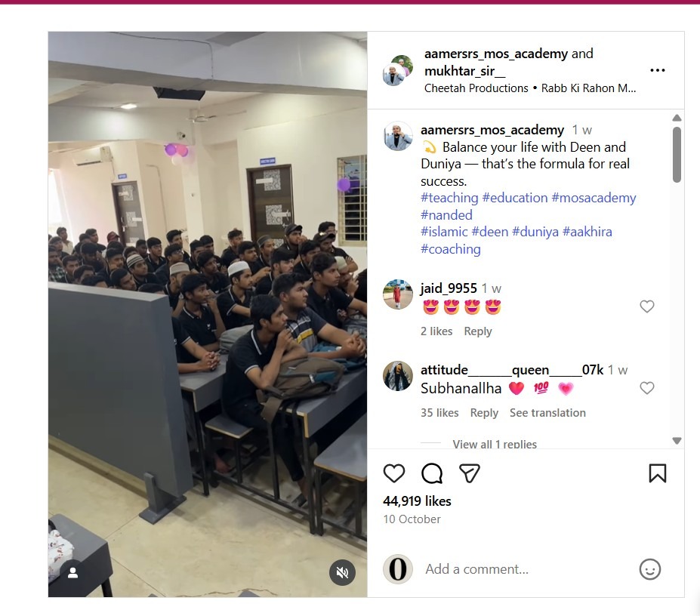Like jaid_9955's comment heart

pos(647,306)
